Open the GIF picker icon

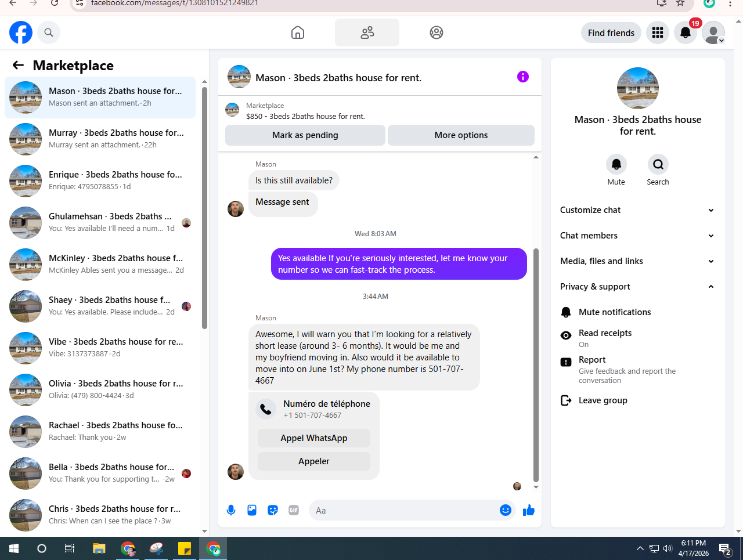[294, 510]
